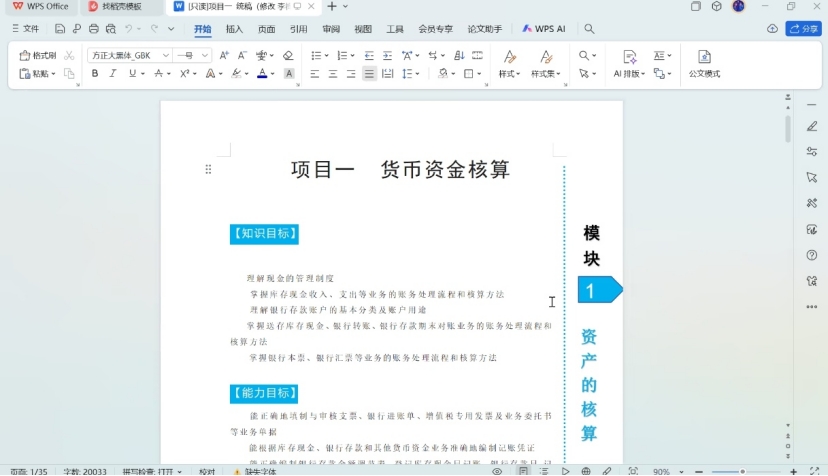
Task: Click the 分享 share button
Action: (x=803, y=29)
